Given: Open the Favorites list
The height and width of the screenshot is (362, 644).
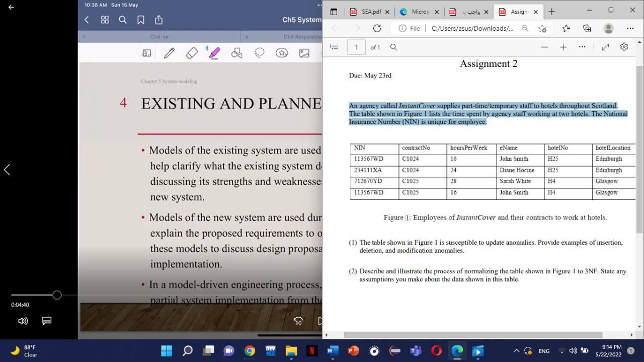Looking at the screenshot, I should (566, 28).
